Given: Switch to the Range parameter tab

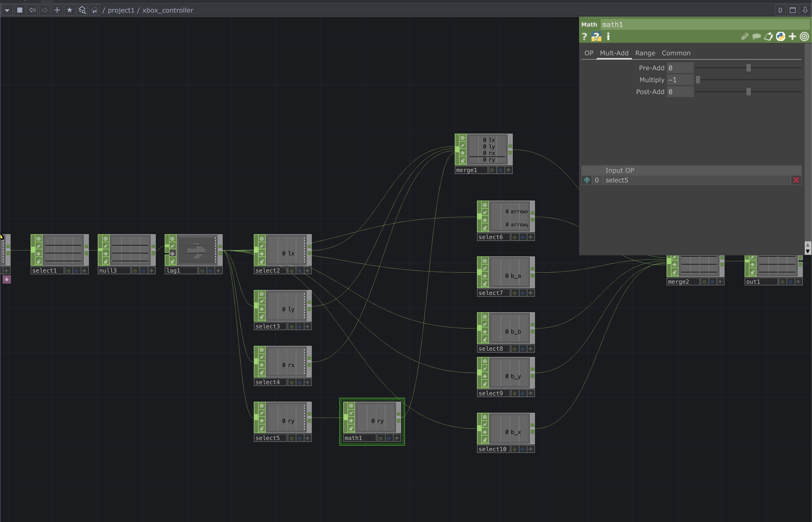Looking at the screenshot, I should 645,53.
